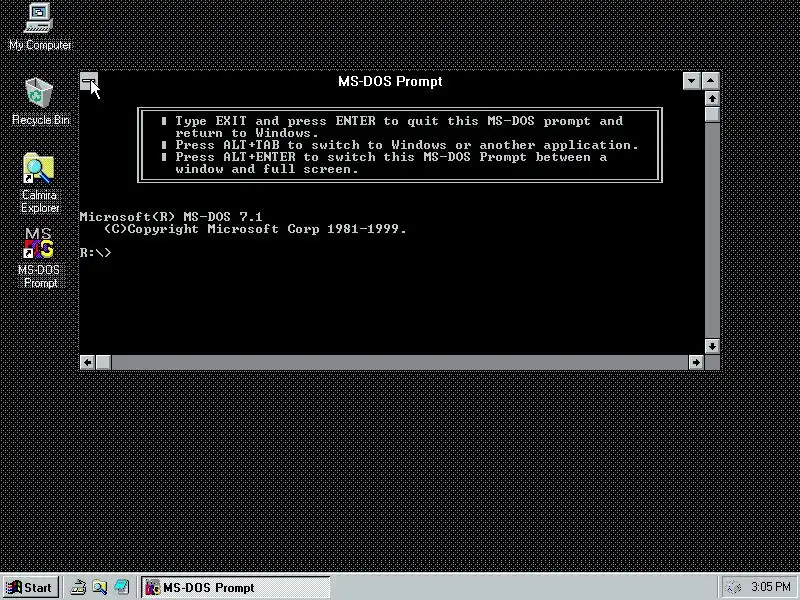Select the Recycle Bin desktop icon
The height and width of the screenshot is (600, 800).
pos(40,102)
